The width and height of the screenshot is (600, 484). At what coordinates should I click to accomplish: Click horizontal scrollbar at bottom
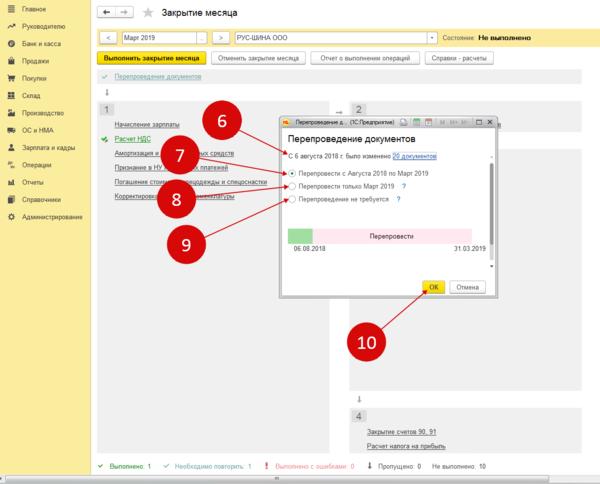click(x=277, y=479)
